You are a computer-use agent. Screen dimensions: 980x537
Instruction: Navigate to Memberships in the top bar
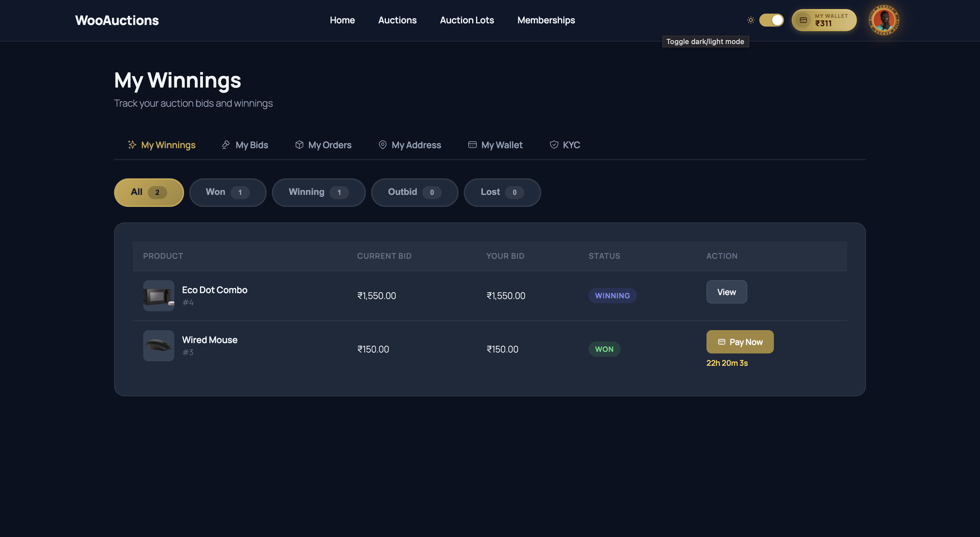tap(546, 20)
